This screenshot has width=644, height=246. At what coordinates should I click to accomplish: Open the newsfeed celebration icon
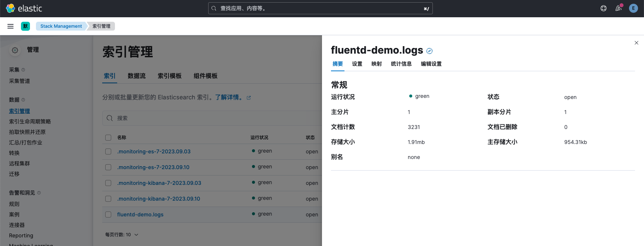coord(619,8)
